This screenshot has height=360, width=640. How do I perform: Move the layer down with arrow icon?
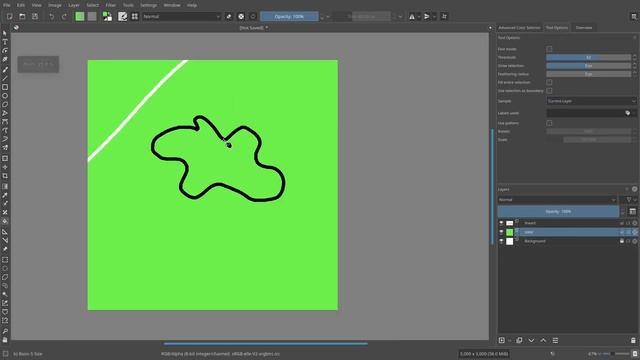pyautogui.click(x=531, y=340)
